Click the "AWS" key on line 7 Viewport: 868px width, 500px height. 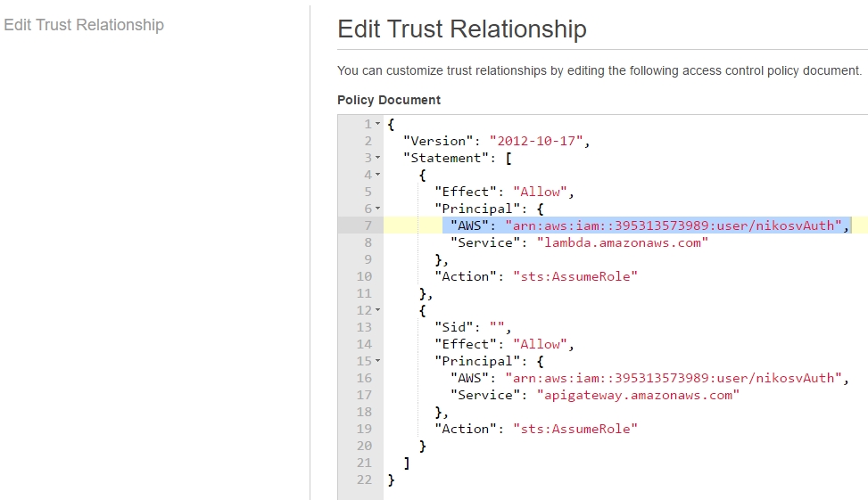pyautogui.click(x=469, y=225)
